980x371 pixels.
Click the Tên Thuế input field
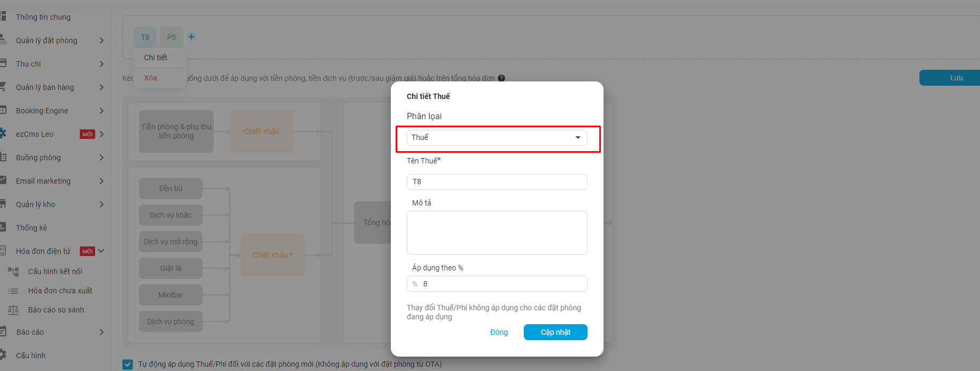click(497, 182)
